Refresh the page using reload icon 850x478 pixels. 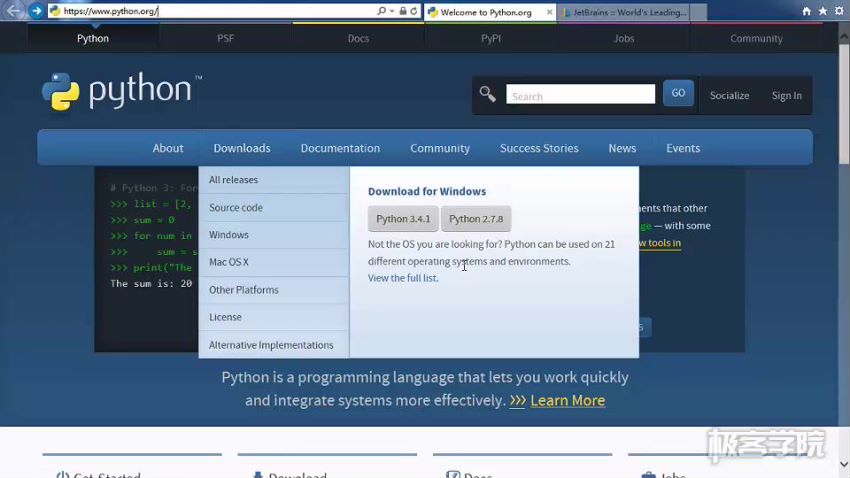coord(414,11)
